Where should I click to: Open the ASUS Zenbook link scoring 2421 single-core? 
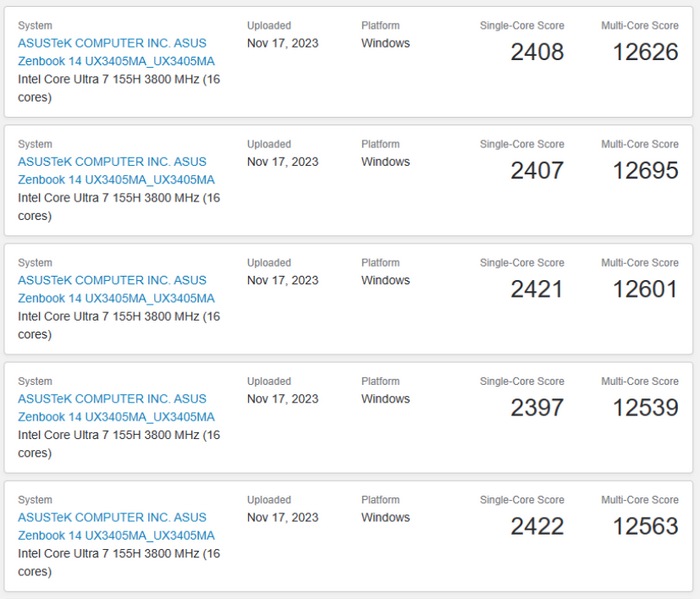tap(115, 289)
